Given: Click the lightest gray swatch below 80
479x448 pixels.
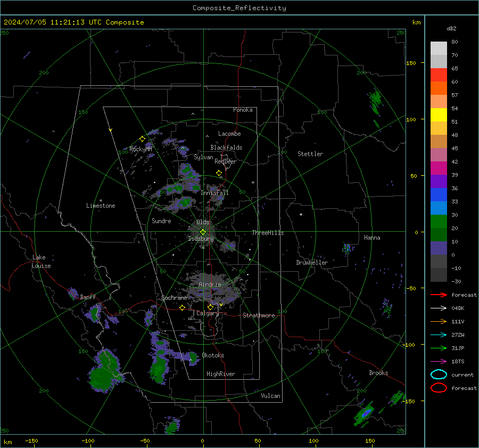Looking at the screenshot, I should pos(439,48).
